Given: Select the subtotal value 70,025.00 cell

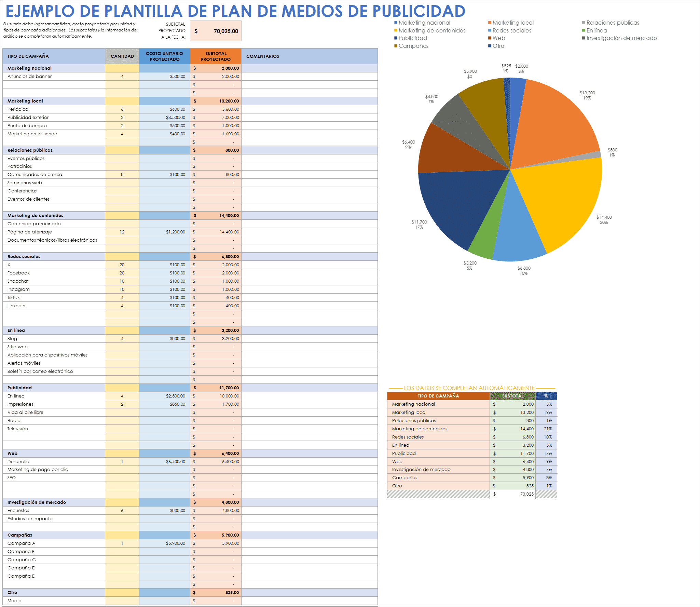Looking at the screenshot, I should click(216, 31).
